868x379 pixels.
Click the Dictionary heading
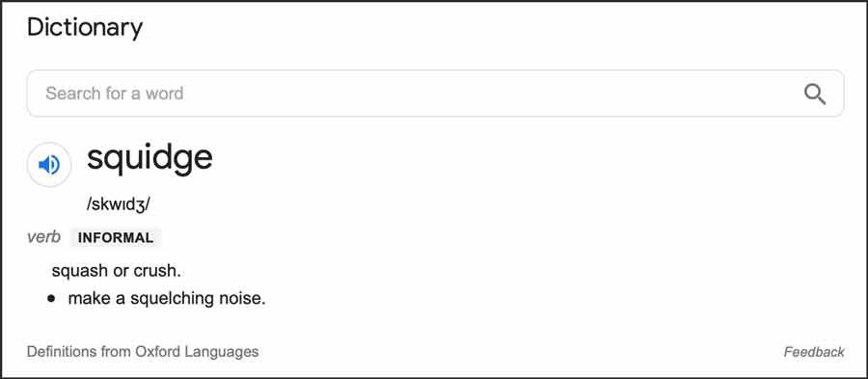(85, 27)
